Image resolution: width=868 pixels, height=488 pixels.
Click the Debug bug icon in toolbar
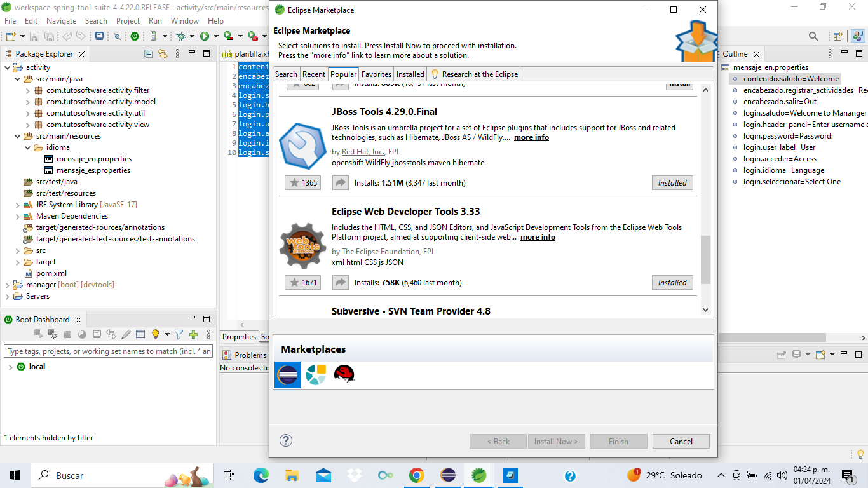coord(181,36)
